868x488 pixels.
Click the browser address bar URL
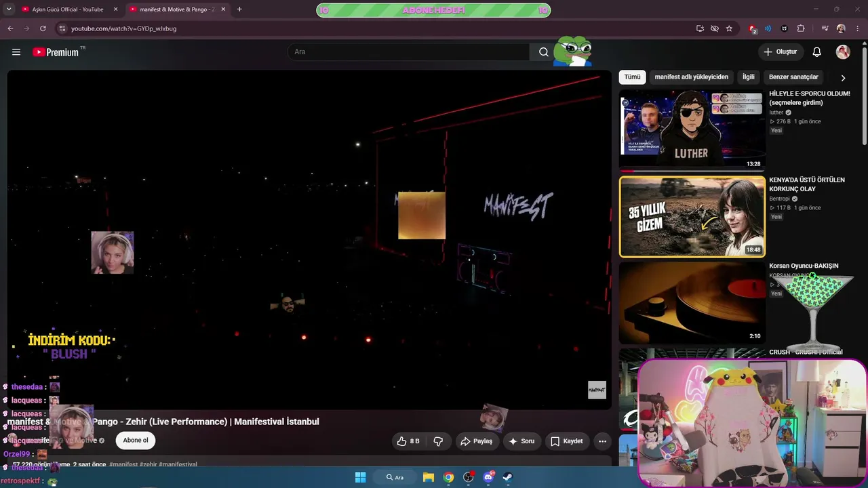point(124,28)
